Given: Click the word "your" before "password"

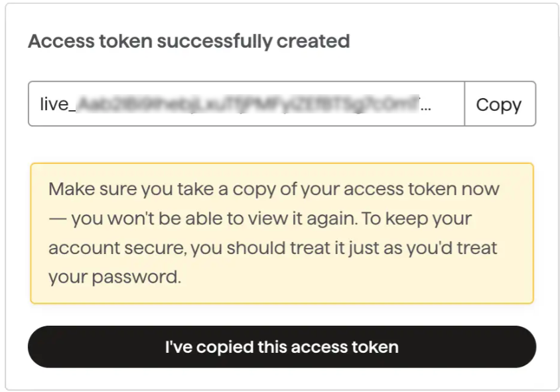Looking at the screenshot, I should click(66, 277).
